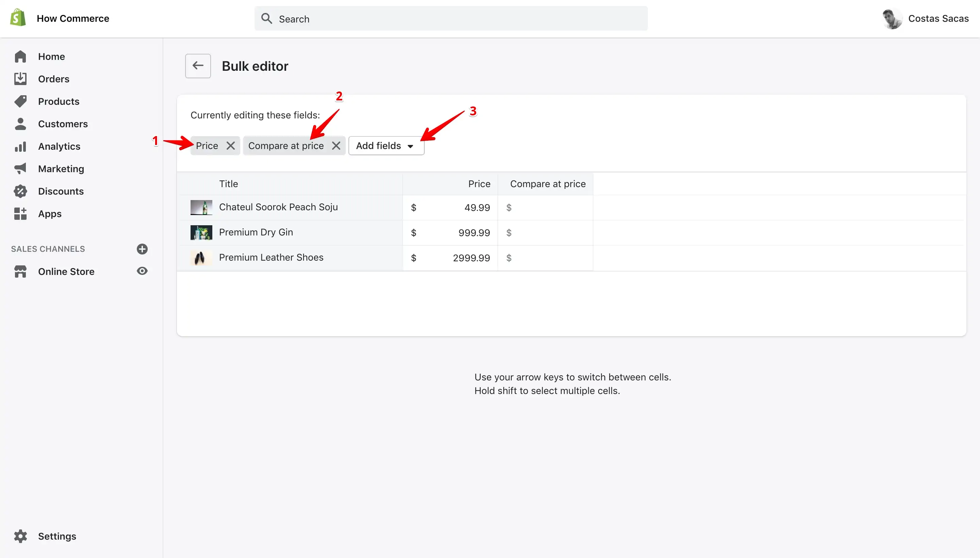Open the Discounts badge icon

point(20,191)
